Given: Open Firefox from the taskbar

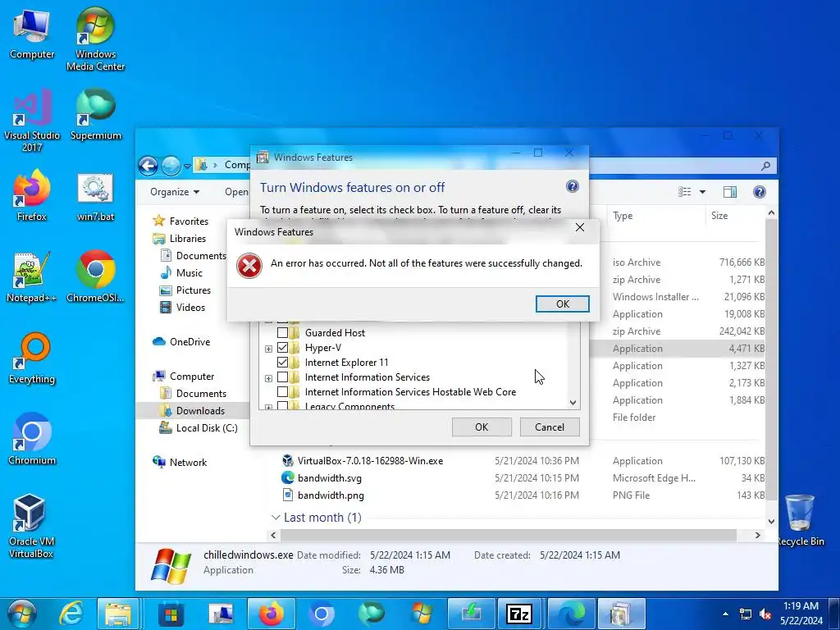Looking at the screenshot, I should click(272, 614).
